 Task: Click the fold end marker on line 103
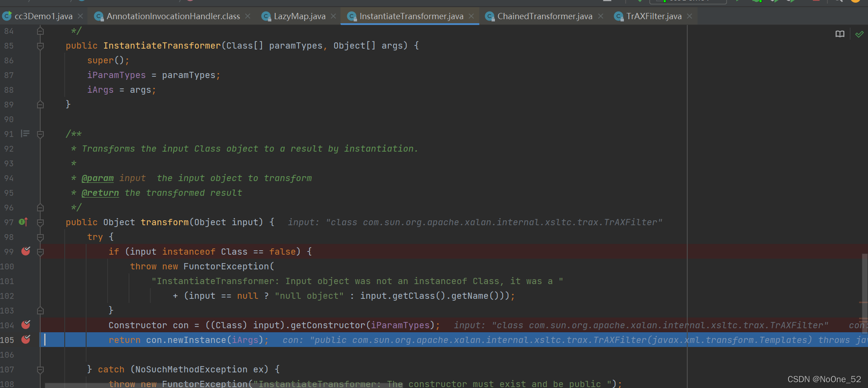[40, 310]
